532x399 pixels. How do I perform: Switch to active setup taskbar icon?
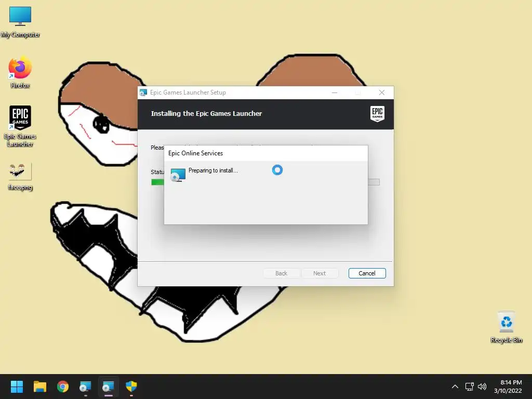click(108, 387)
